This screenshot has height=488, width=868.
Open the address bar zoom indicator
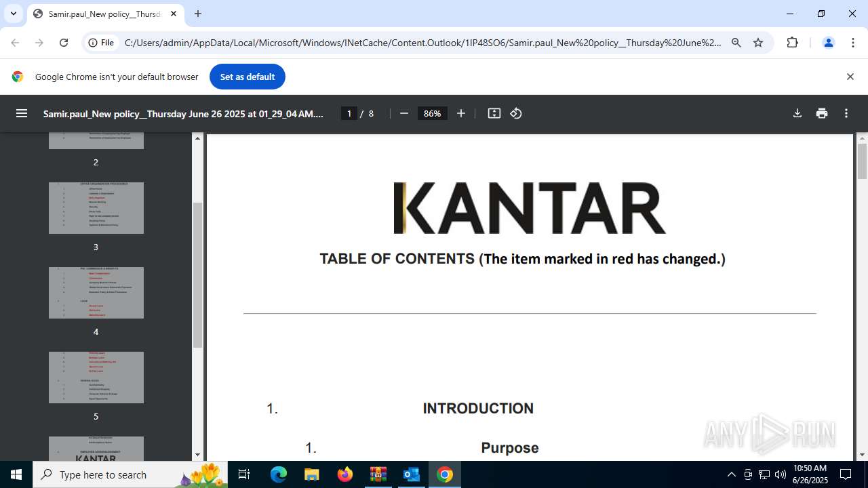736,43
